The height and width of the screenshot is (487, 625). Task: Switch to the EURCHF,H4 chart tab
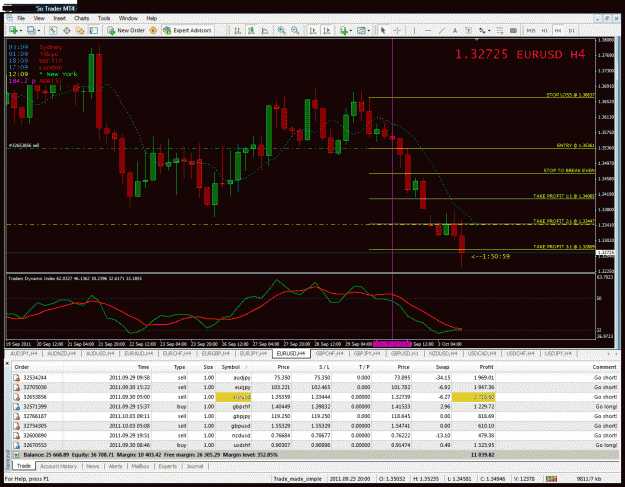(x=177, y=353)
